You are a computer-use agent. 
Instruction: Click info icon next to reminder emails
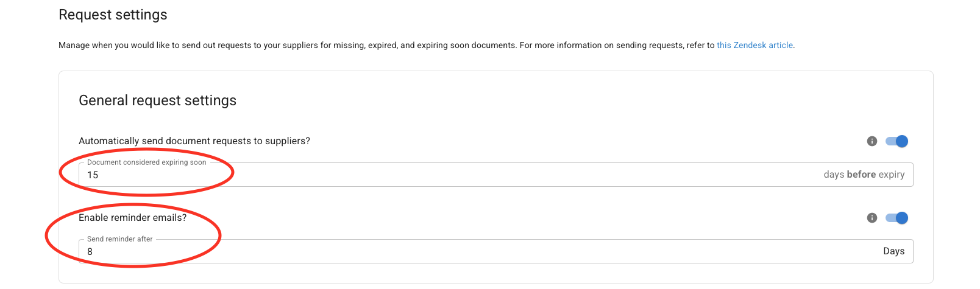872,218
